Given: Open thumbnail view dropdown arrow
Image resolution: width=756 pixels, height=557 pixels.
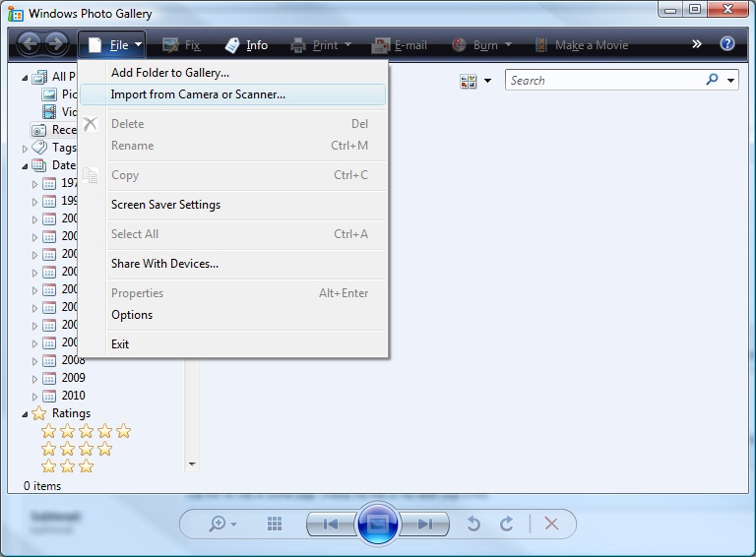Looking at the screenshot, I should click(x=487, y=81).
